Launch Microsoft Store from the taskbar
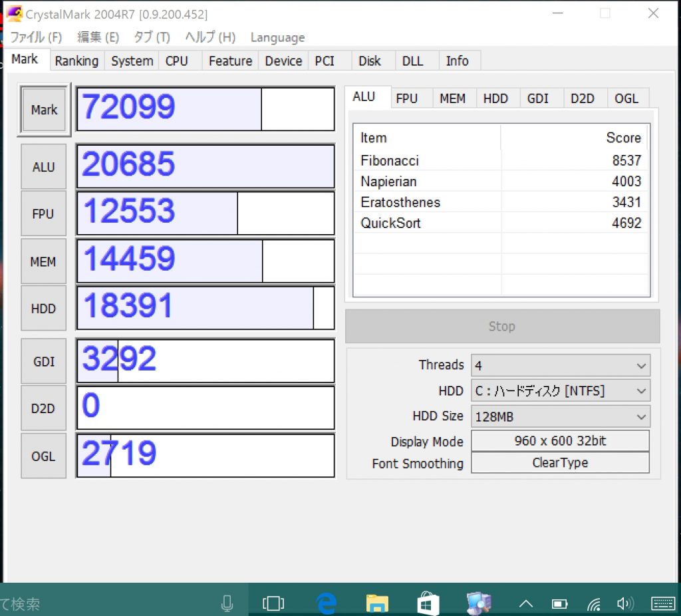This screenshot has height=616, width=681. (x=428, y=603)
